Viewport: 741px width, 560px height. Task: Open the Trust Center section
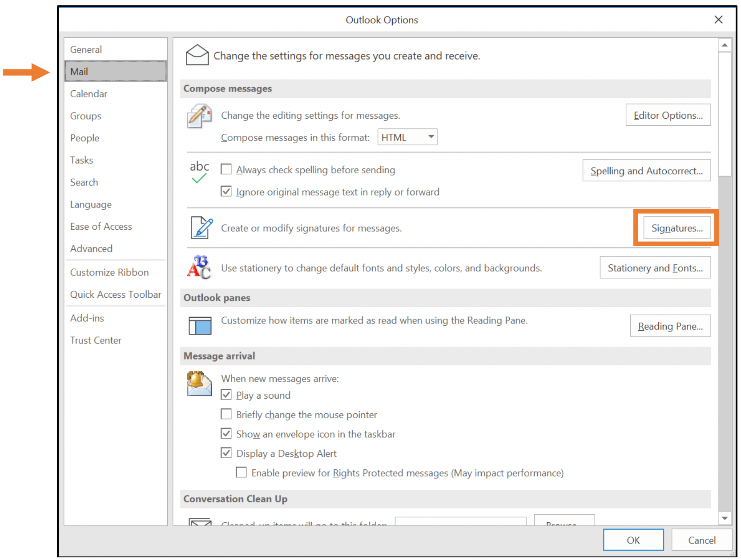96,340
